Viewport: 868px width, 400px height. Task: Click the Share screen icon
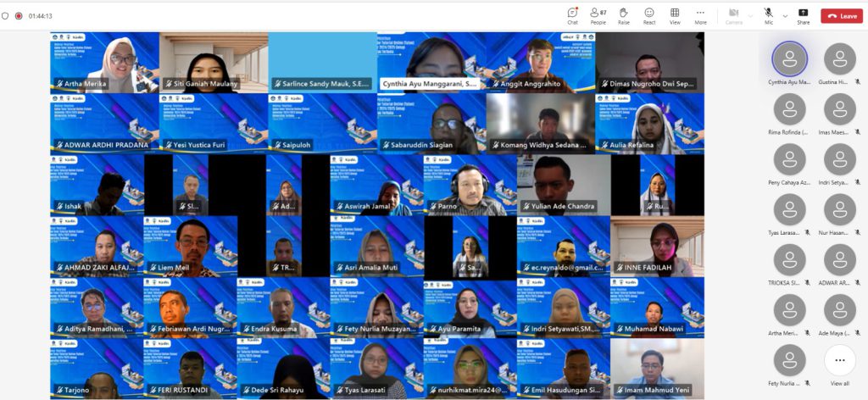point(803,15)
